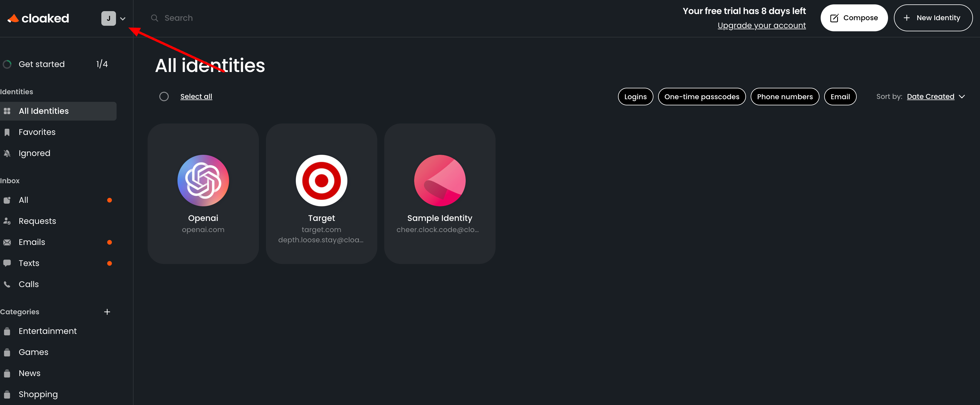Screen dimensions: 980x405
Task: Click the Entertainment category icon
Action: [x=7, y=331]
